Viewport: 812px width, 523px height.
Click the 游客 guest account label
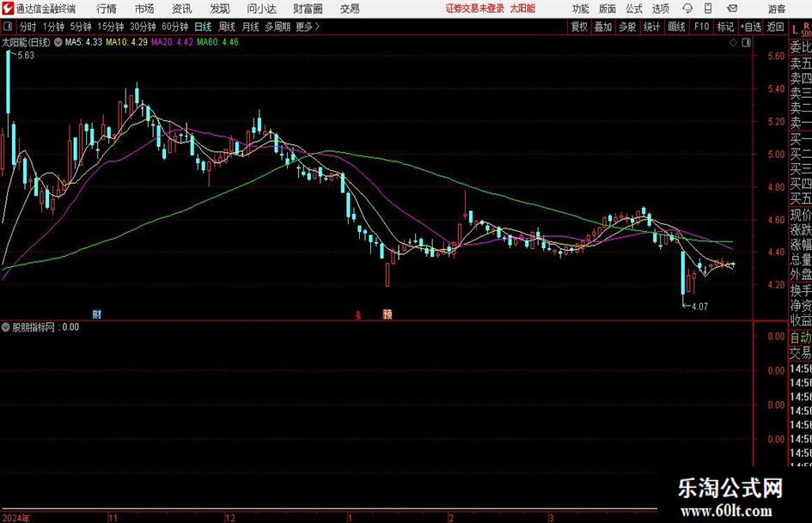(x=777, y=9)
